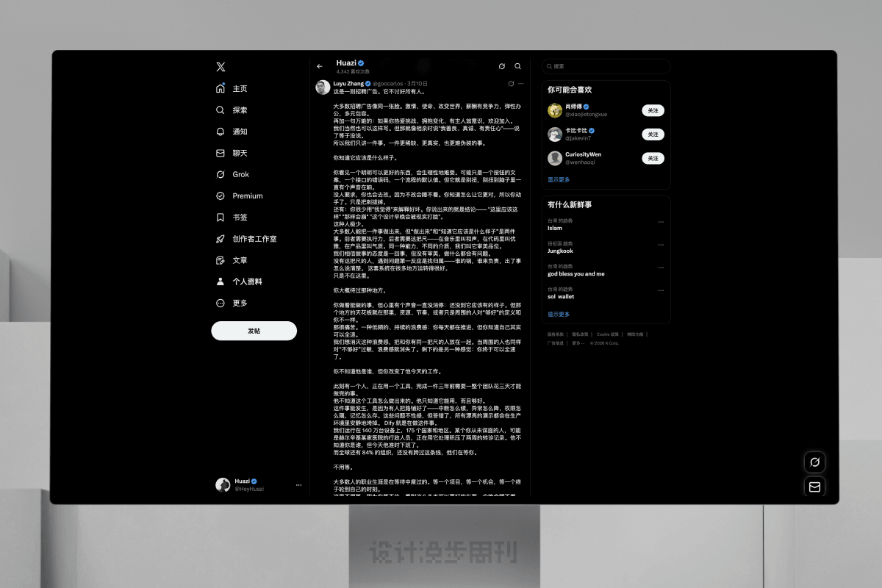Click the X logo in the sidebar

[220, 67]
